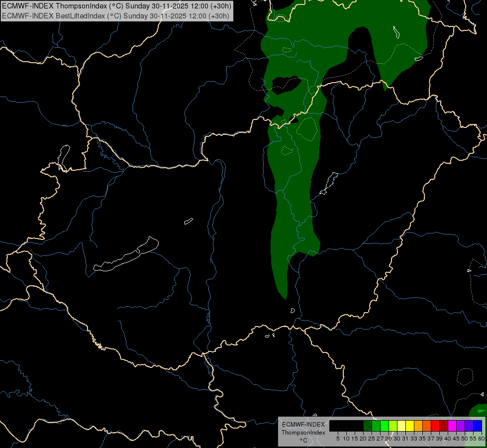This screenshot has width=487, height=448.
Task: Select the bright green 27–29 legend swatch
Action: tap(385, 426)
